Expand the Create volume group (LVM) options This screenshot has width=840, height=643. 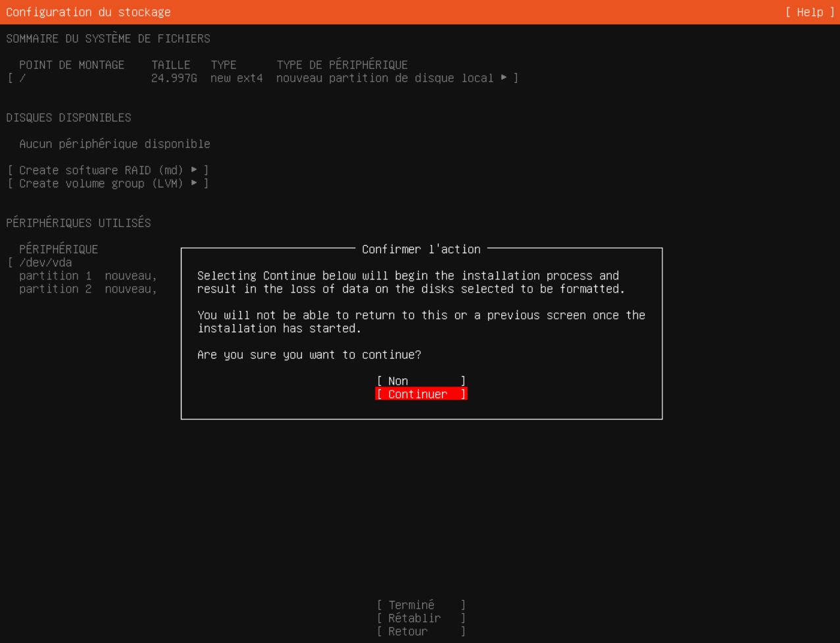click(x=109, y=183)
